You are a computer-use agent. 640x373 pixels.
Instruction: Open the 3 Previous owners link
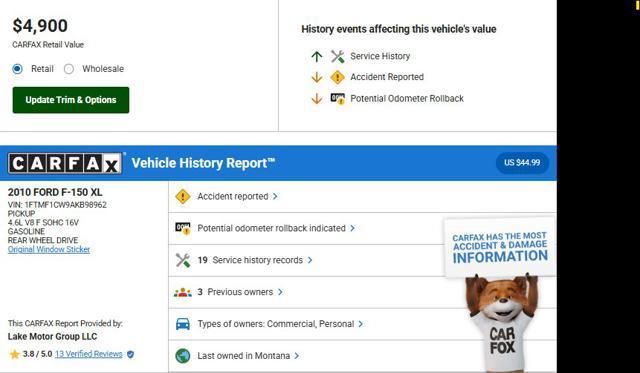click(235, 292)
